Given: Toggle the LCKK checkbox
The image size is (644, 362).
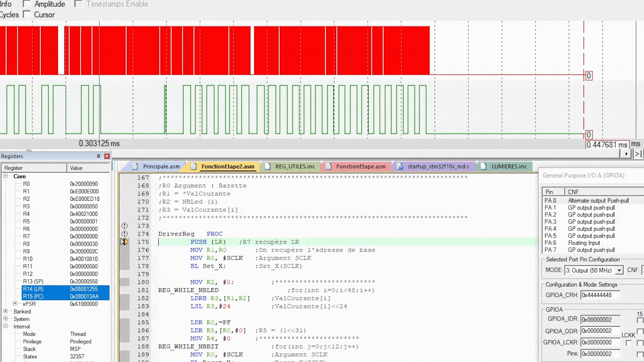Looking at the screenshot, I should click(x=629, y=343).
